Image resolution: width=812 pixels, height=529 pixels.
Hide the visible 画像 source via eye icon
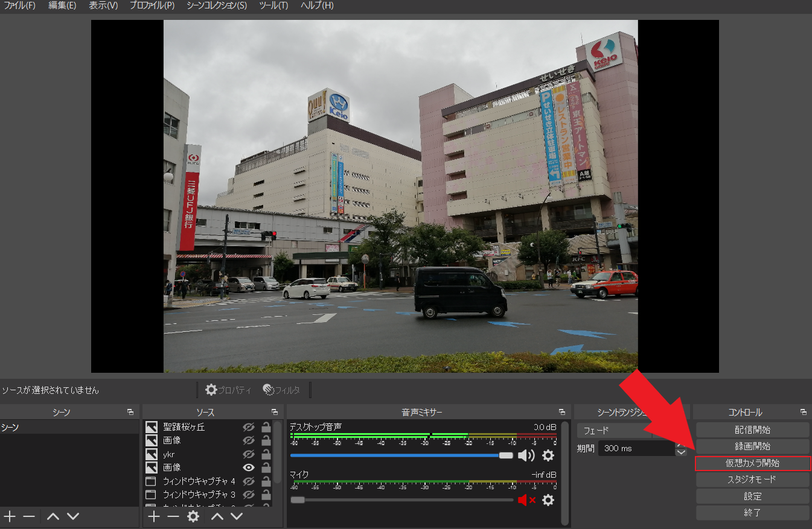pyautogui.click(x=248, y=467)
